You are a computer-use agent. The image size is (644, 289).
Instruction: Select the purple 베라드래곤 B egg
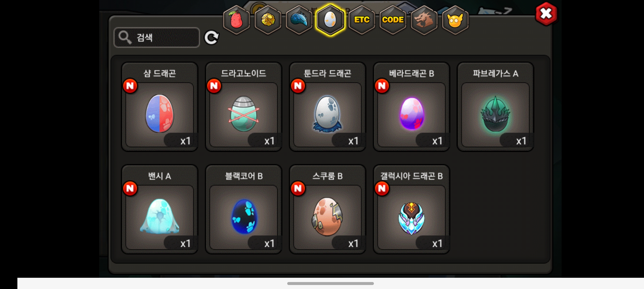point(412,107)
